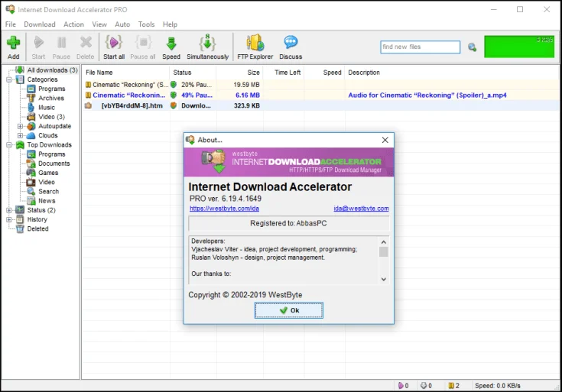Click the Delete toolbar icon
Viewport: 562px width, 392px height.
86,47
